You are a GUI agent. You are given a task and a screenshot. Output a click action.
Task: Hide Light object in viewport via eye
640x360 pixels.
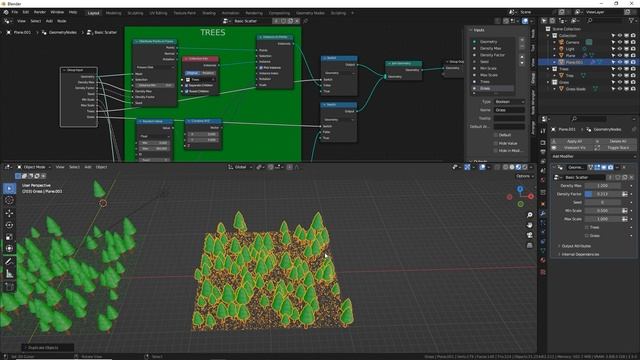coord(620,49)
